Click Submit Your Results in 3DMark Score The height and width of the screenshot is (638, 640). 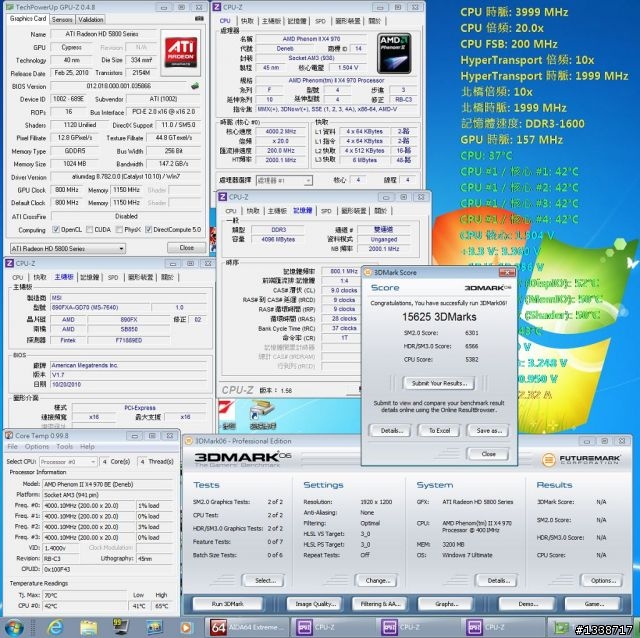coord(439,383)
